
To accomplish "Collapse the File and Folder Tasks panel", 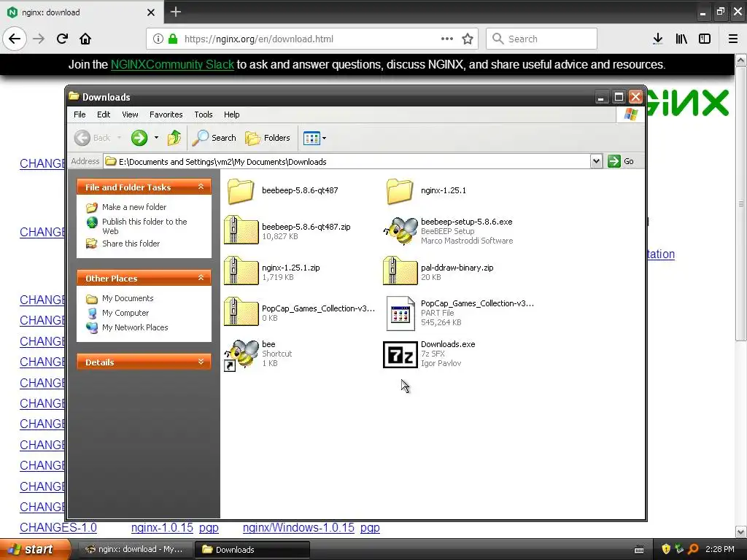I will [x=201, y=187].
